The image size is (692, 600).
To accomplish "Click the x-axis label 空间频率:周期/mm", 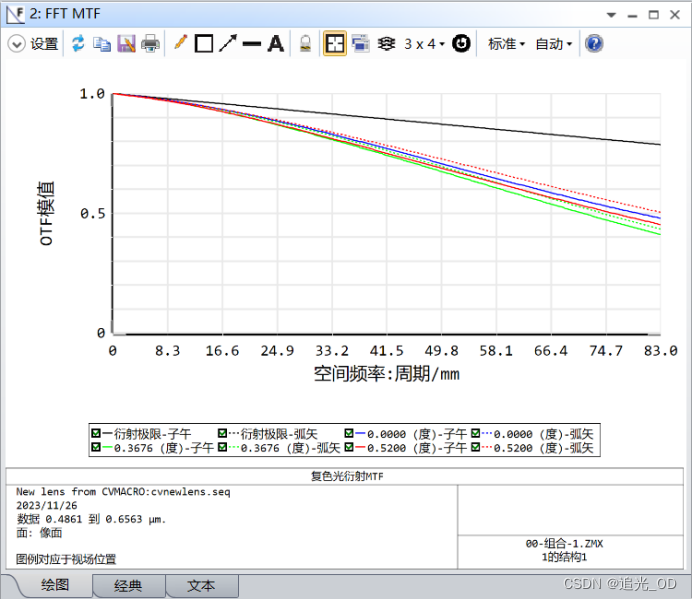I will point(387,374).
